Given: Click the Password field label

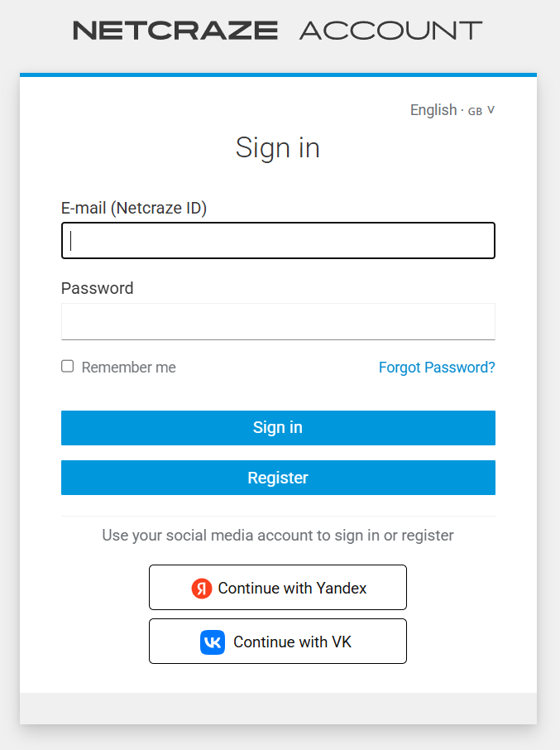Looking at the screenshot, I should click(98, 288).
